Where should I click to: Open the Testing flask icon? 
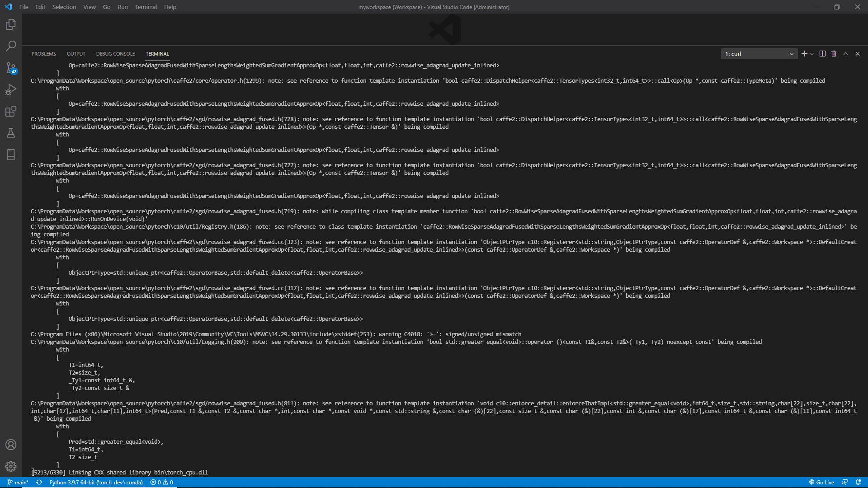coord(11,133)
